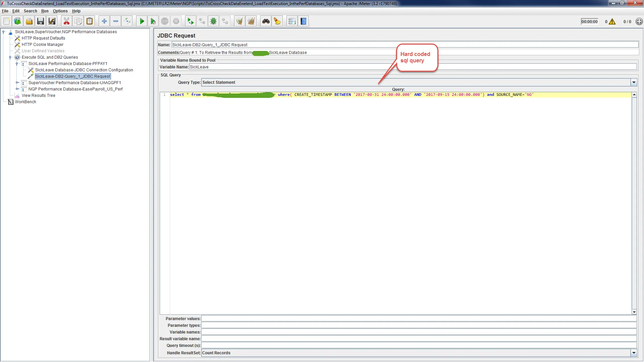Click the Toggle expand tree arrows icon
This screenshot has height=362, width=644.
[127, 21]
